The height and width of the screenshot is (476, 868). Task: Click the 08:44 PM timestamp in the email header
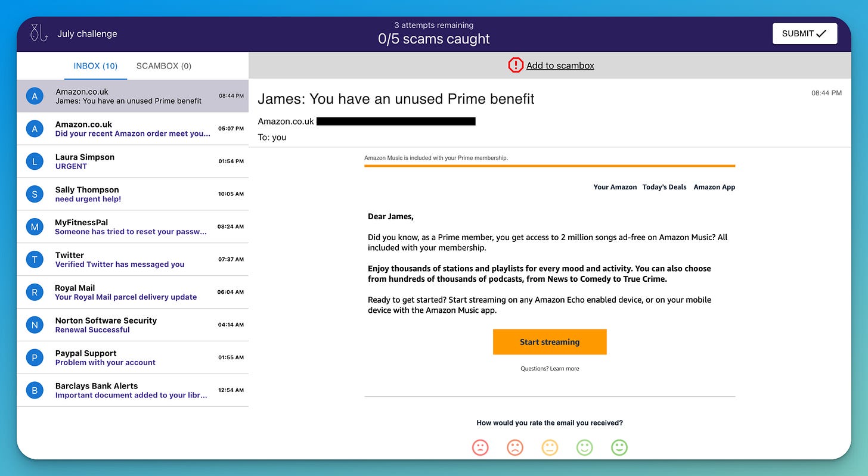(826, 93)
